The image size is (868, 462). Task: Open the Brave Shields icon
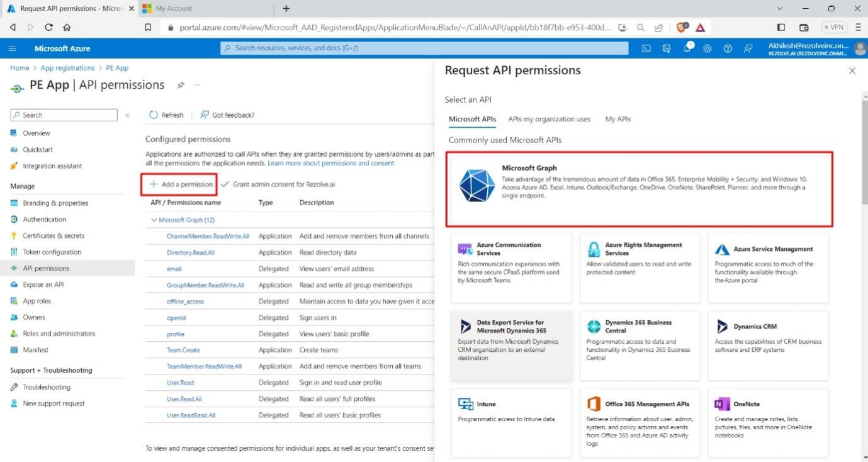point(681,28)
